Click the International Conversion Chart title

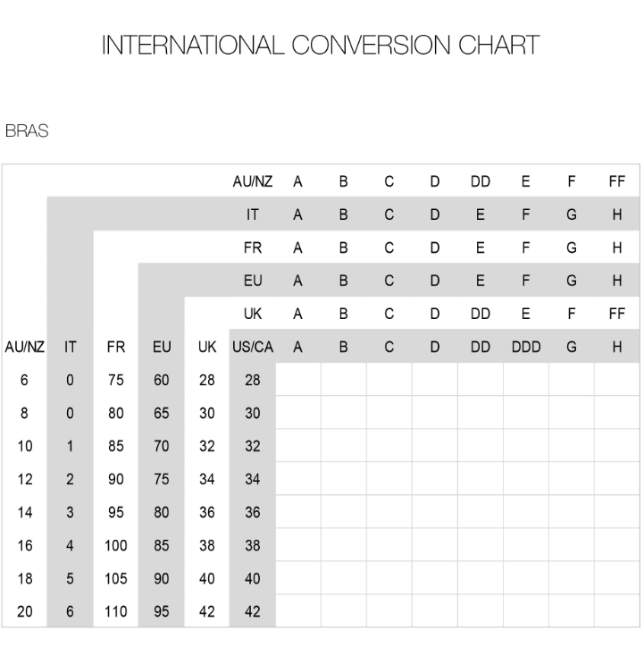321,45
